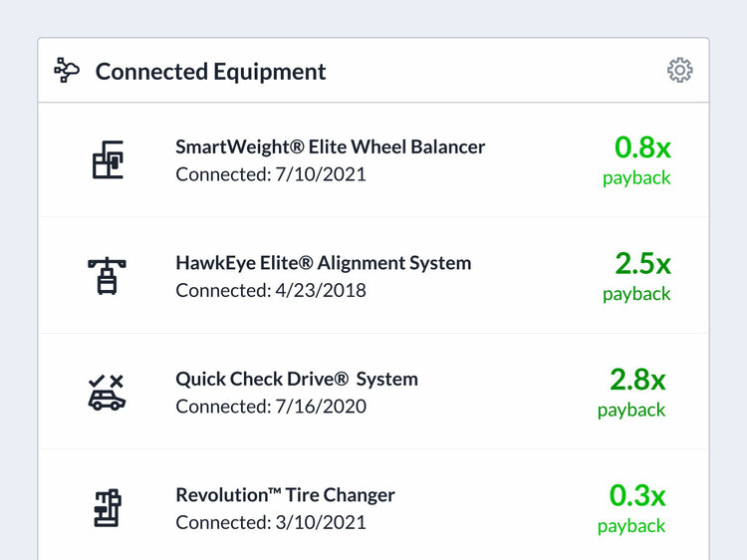Click Connected: 7/16/2020 date text

click(271, 407)
